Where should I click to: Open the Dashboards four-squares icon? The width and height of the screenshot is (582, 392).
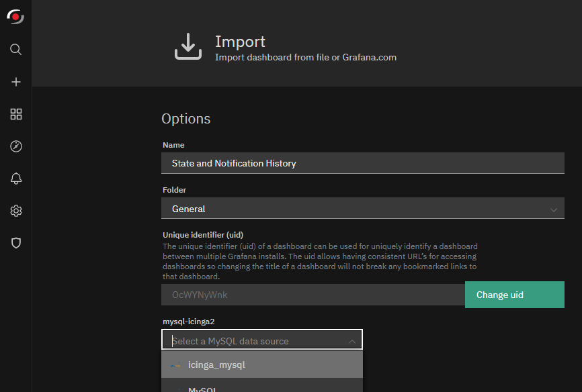pyautogui.click(x=16, y=114)
